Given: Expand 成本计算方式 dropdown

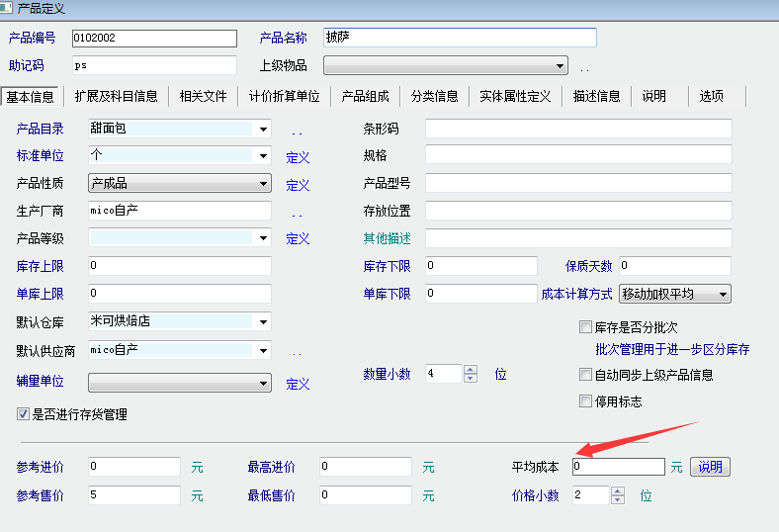Looking at the screenshot, I should 723,294.
